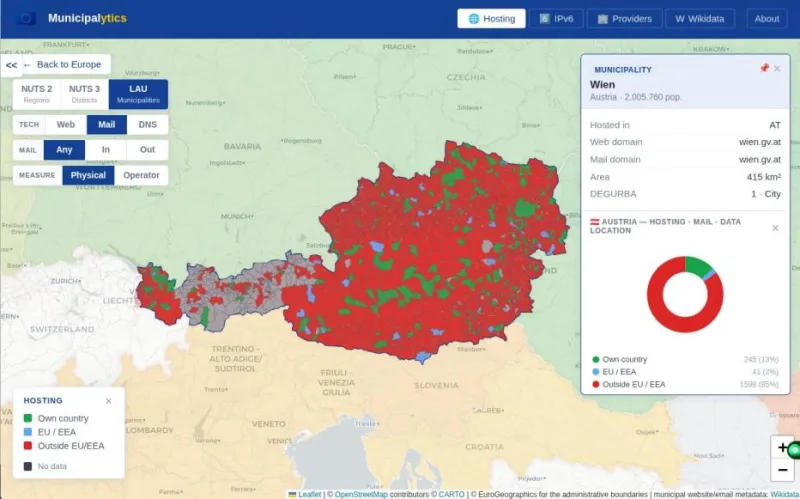The width and height of the screenshot is (800, 499).
Task: Click Own country entry in chart legend
Action: [685, 359]
